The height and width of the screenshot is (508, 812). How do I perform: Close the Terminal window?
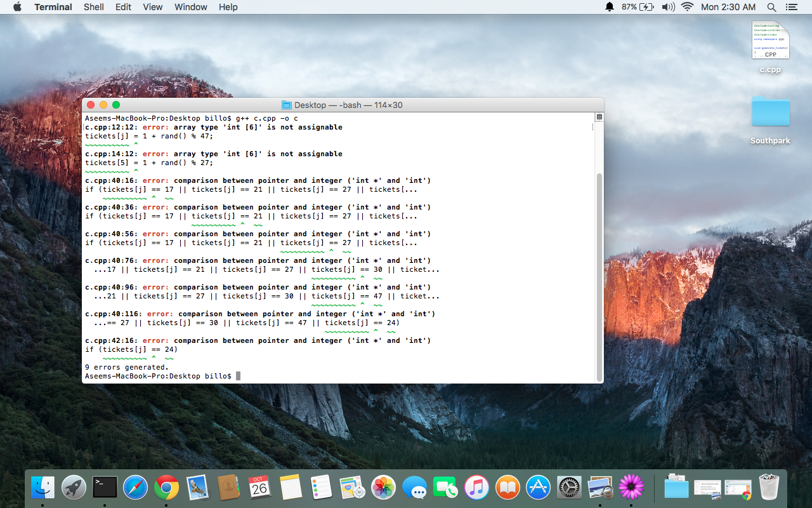pyautogui.click(x=91, y=105)
